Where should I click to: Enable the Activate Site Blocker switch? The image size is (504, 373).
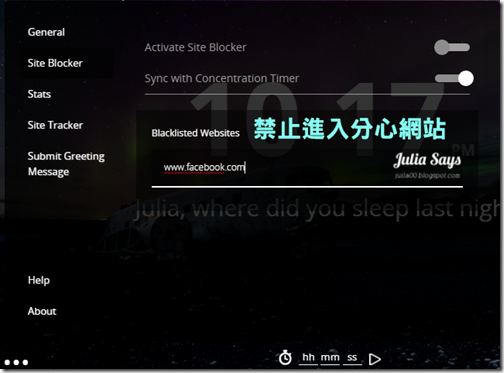tap(452, 47)
